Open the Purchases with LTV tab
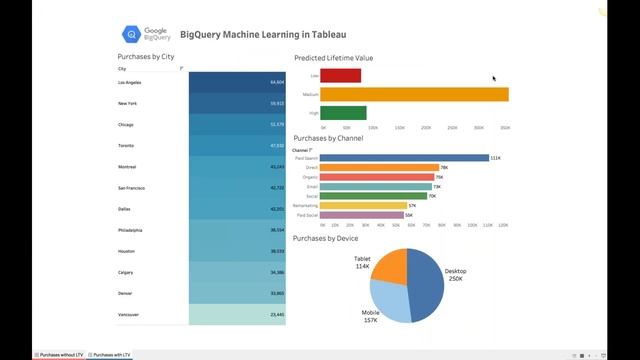Screen dimensions: 640x360 pyautogui.click(x=109, y=355)
